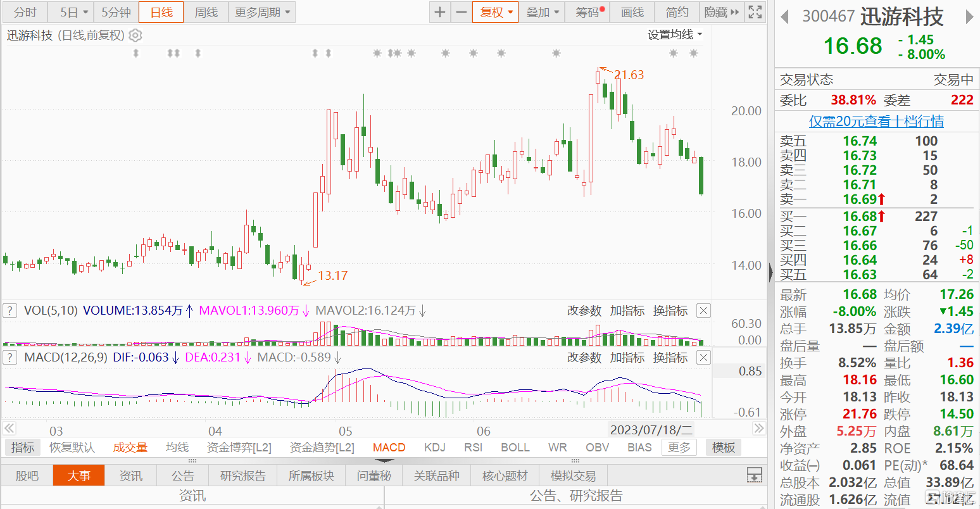Viewport: 980px width, 509px height.
Task: Enter fullscreen mode with expand icon
Action: pyautogui.click(x=755, y=11)
